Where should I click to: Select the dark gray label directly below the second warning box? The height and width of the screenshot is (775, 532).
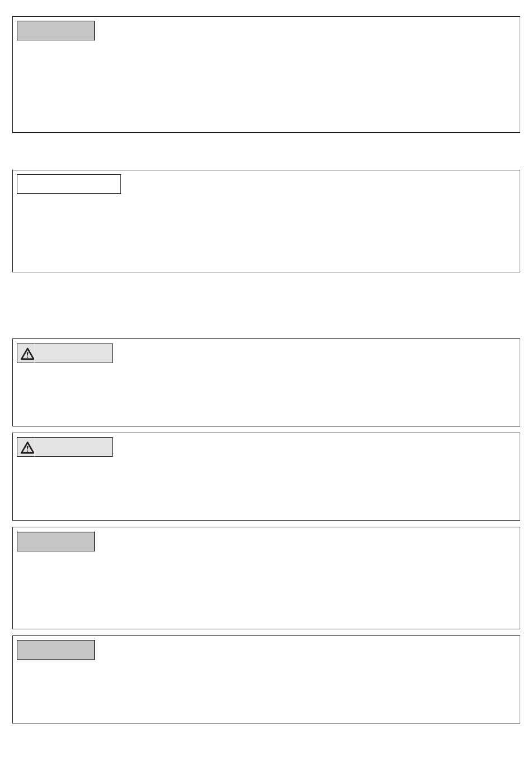pos(55,541)
